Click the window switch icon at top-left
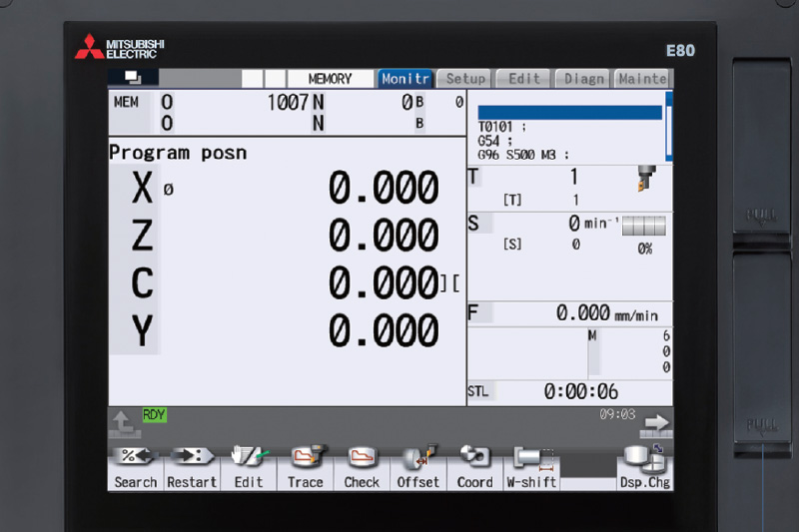The image size is (799, 532). (x=134, y=78)
